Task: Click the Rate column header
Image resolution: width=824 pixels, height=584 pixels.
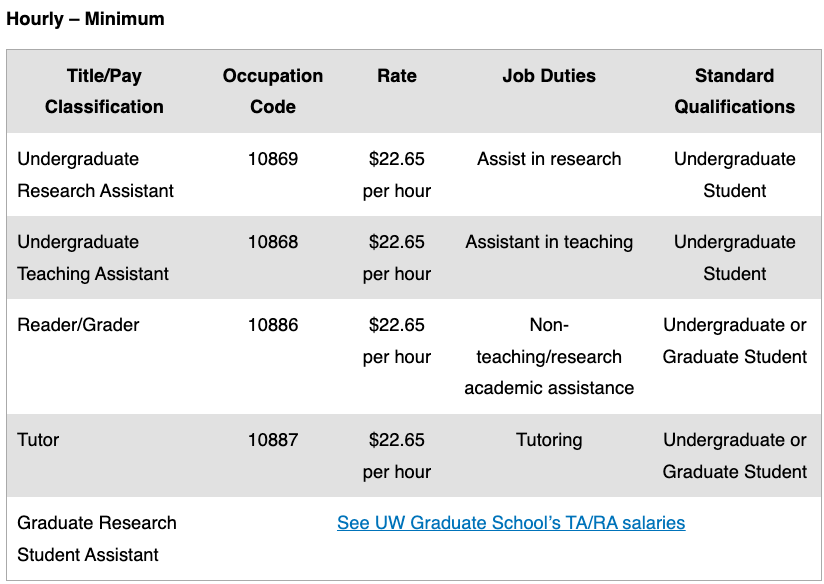Action: pos(397,76)
